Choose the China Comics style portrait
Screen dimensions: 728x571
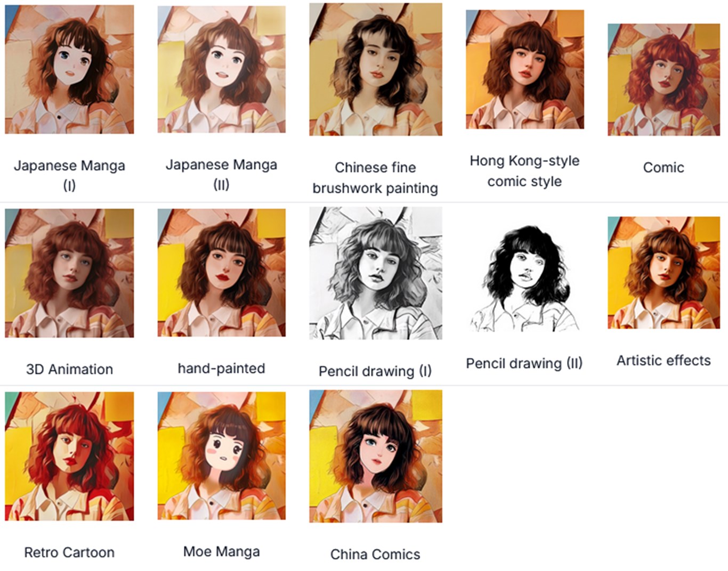click(376, 456)
